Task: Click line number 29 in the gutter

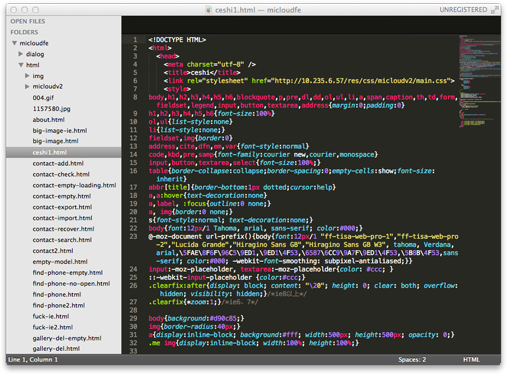Action: coord(133,318)
